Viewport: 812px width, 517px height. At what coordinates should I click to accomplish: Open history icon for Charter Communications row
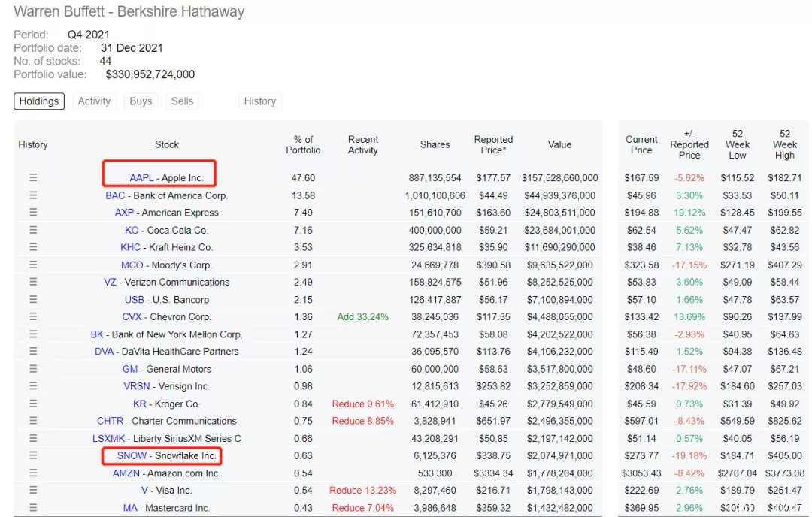[33, 420]
